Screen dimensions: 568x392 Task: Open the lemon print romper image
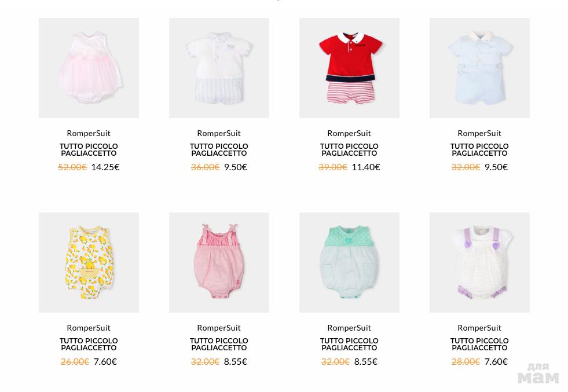[89, 262]
